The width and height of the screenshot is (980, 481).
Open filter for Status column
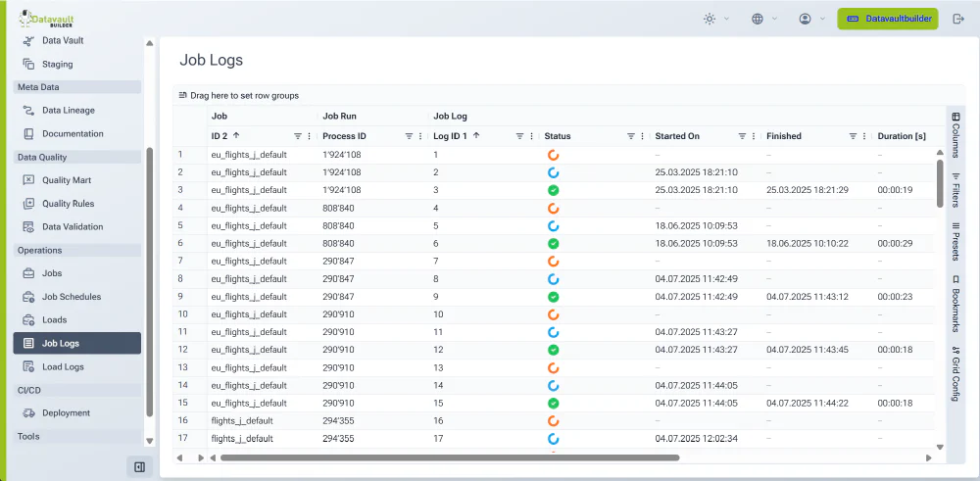pos(631,136)
